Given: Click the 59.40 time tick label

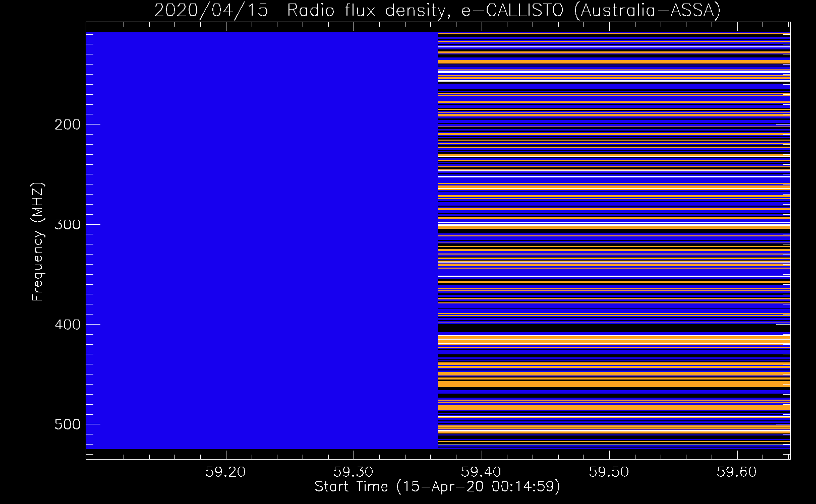Looking at the screenshot, I should [x=482, y=472].
